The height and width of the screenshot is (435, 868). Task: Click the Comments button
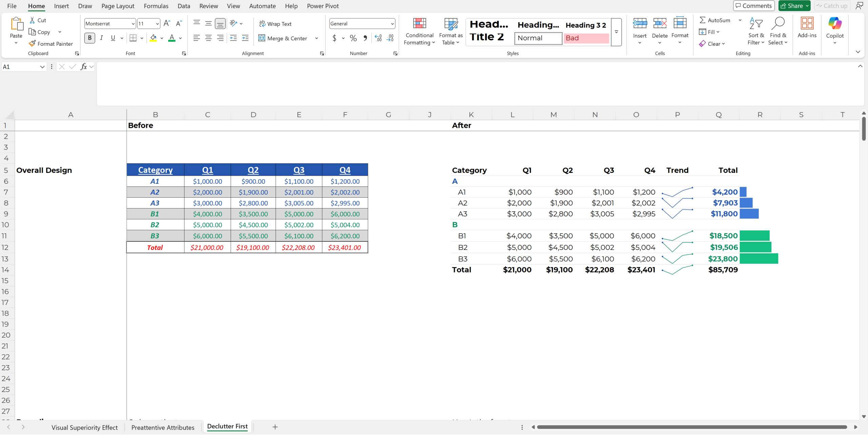click(x=753, y=6)
